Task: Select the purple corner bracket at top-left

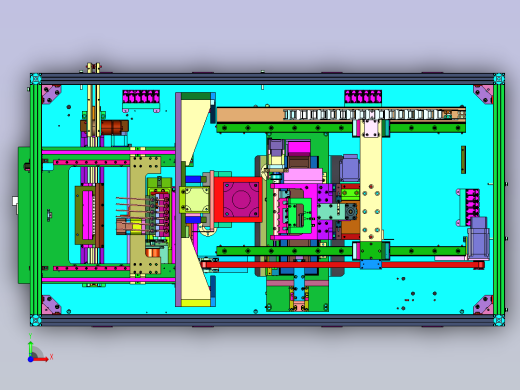Action: click(51, 94)
